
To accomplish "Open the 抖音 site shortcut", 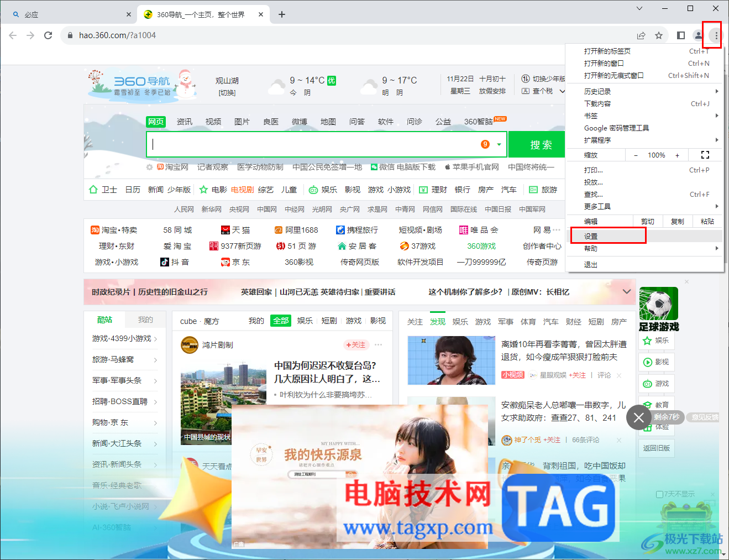I will click(175, 262).
